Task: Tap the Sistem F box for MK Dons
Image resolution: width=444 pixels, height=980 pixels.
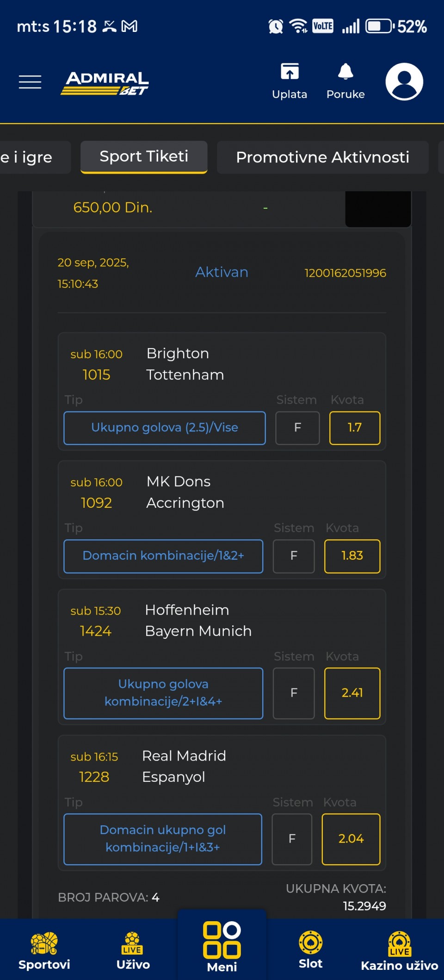Action: [294, 556]
